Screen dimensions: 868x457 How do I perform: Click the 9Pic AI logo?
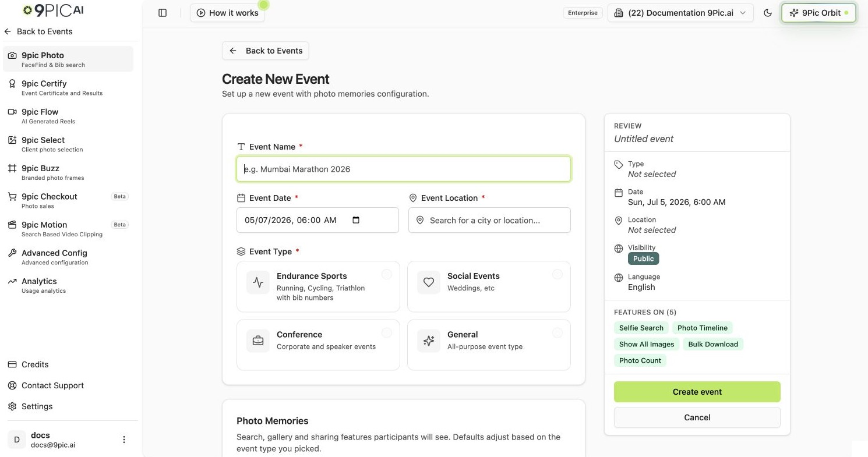pos(52,10)
